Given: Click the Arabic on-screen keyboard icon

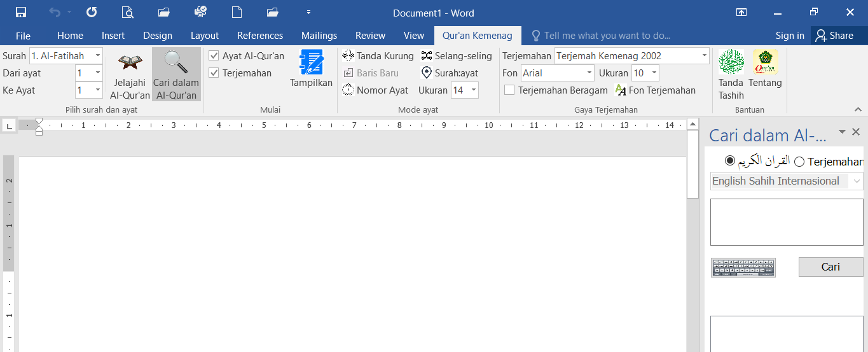Looking at the screenshot, I should 743,267.
